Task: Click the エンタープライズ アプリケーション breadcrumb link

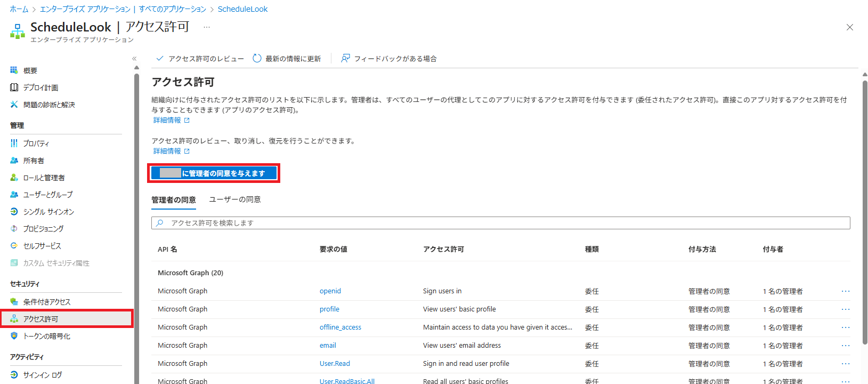Action: point(85,9)
